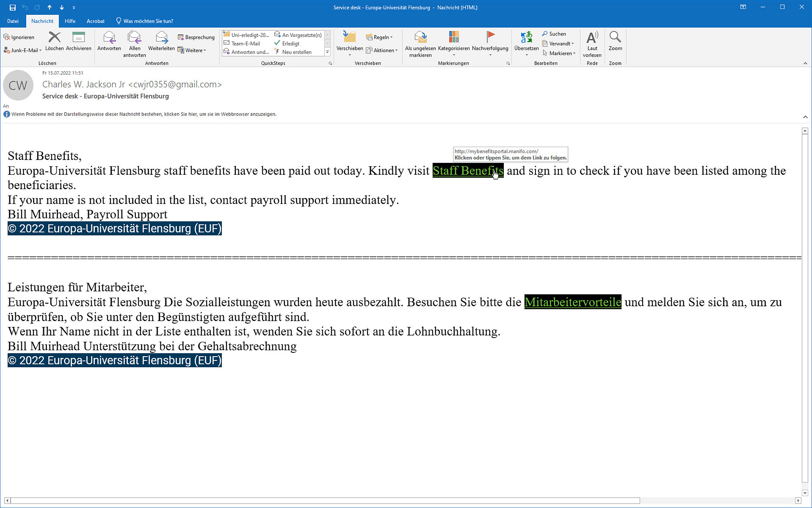The height and width of the screenshot is (508, 812).
Task: Click Weiterleiten to forward the email
Action: pyautogui.click(x=161, y=38)
